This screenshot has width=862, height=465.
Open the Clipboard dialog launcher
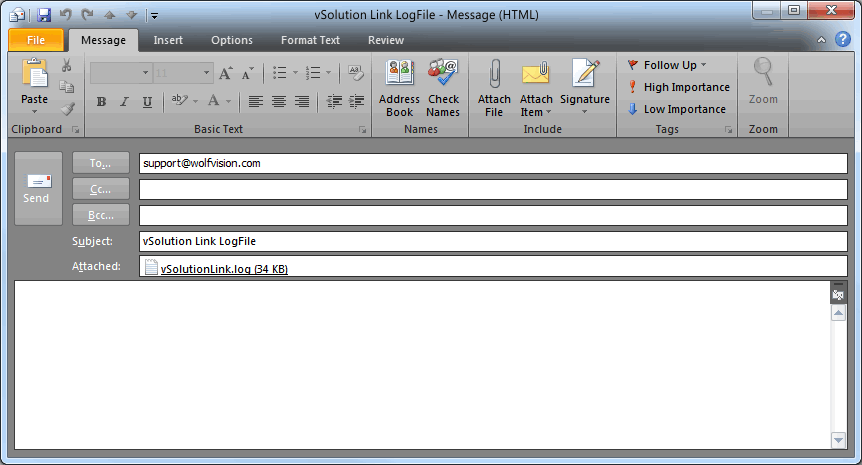point(75,130)
